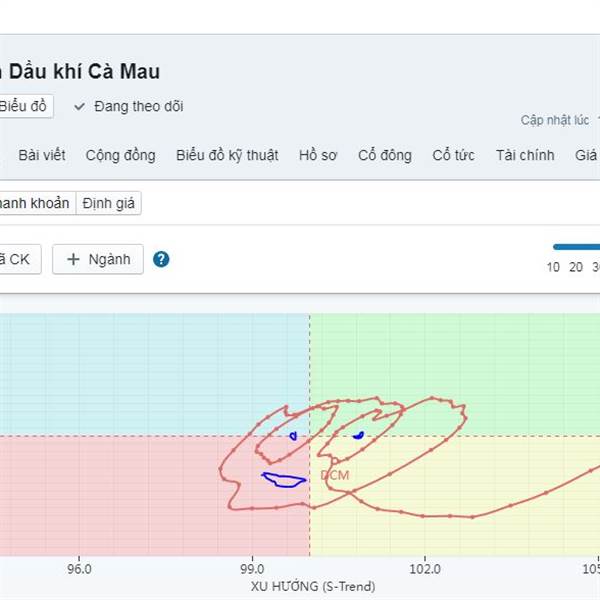The width and height of the screenshot is (600, 600).
Task: Open the Biểu đồ kỹ thuật tab
Action: coord(227,155)
